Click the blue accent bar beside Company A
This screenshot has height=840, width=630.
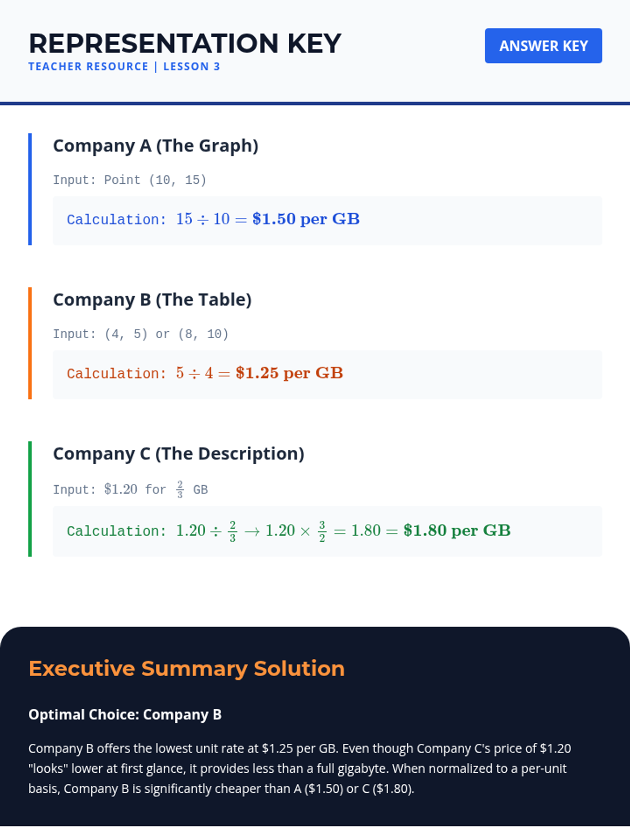click(x=30, y=189)
